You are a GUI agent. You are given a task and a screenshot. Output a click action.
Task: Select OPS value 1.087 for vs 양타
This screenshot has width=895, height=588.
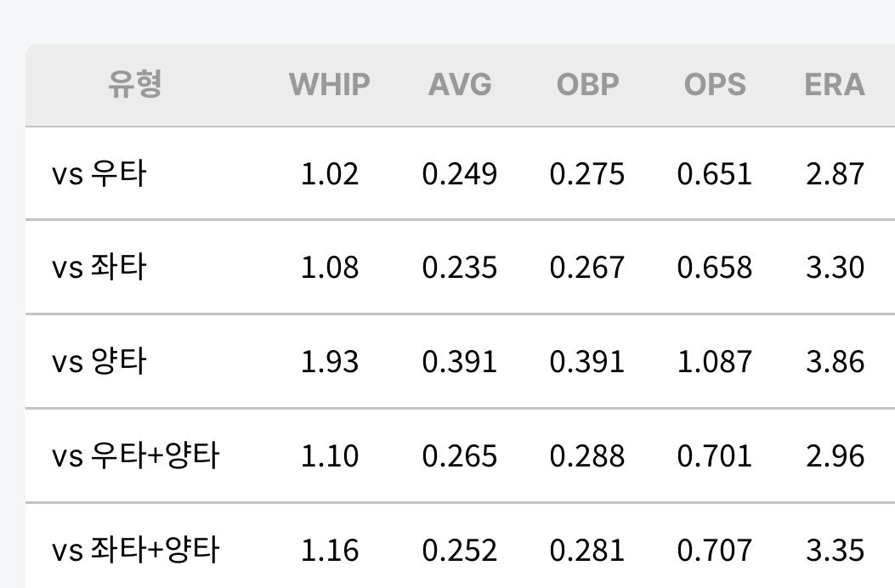(x=715, y=362)
